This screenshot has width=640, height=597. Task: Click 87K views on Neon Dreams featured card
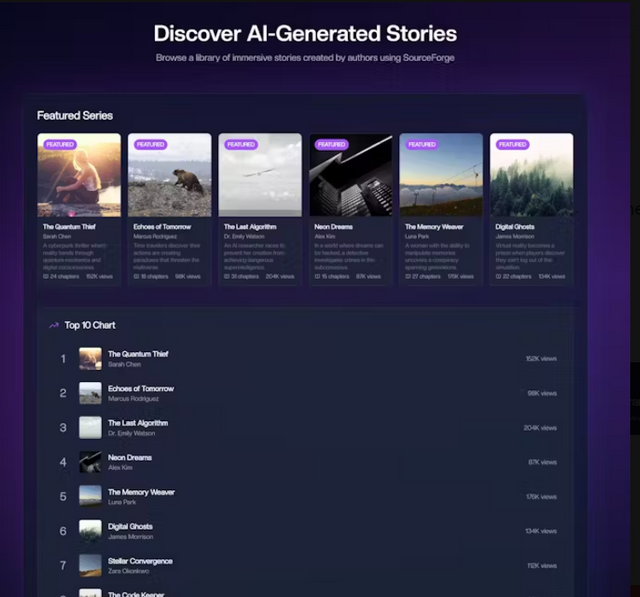click(x=368, y=277)
